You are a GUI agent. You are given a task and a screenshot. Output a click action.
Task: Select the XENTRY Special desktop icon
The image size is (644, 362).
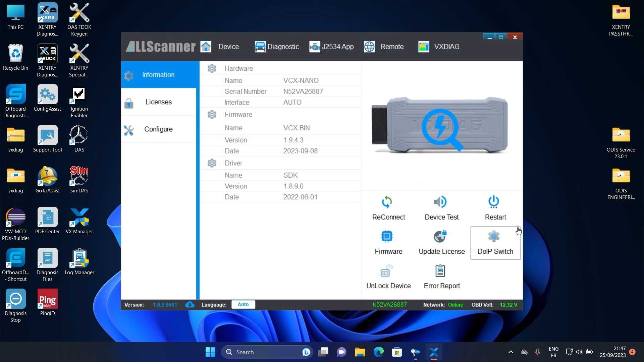click(x=79, y=60)
